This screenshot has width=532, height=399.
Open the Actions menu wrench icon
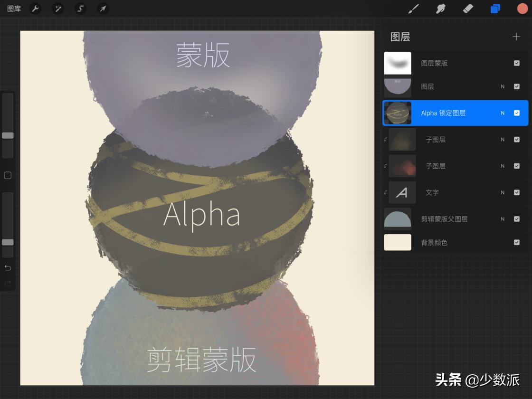coord(35,9)
